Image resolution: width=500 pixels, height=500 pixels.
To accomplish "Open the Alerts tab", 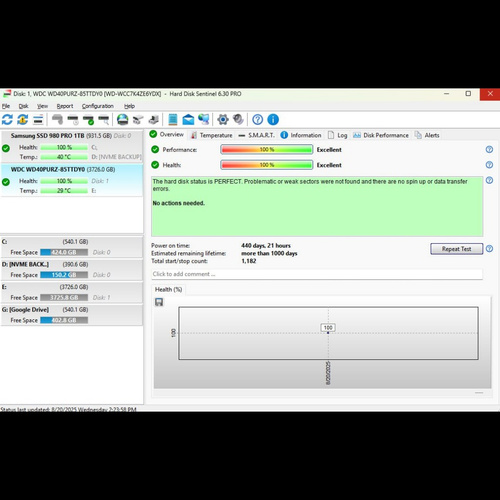I will pos(427,135).
